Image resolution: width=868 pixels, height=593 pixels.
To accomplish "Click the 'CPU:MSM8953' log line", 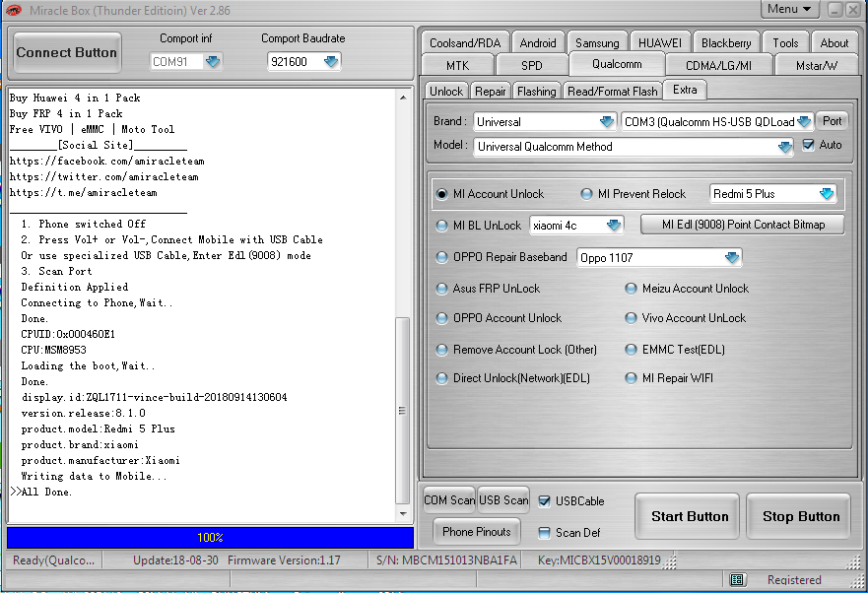I will click(x=54, y=350).
